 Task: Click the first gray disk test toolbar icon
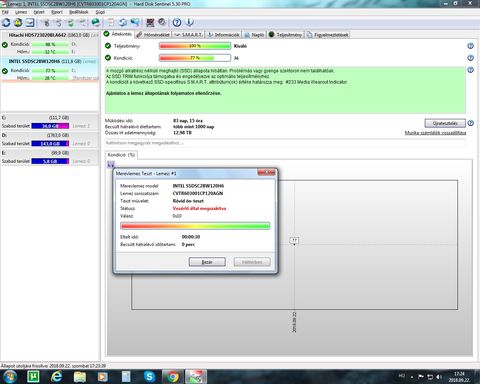(46, 22)
